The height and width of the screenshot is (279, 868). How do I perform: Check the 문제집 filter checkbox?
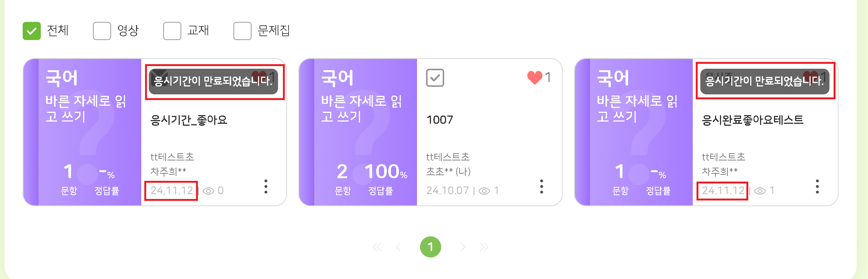click(x=242, y=31)
